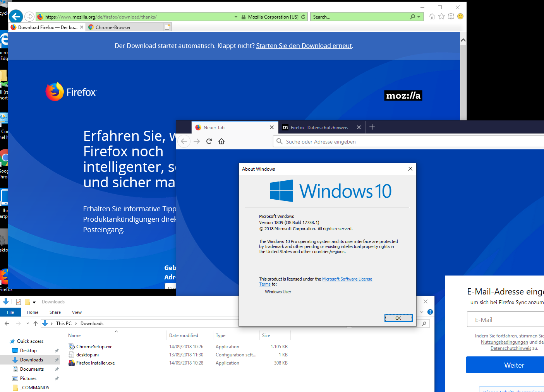Select desktop.ini file
544x392 pixels.
87,355
